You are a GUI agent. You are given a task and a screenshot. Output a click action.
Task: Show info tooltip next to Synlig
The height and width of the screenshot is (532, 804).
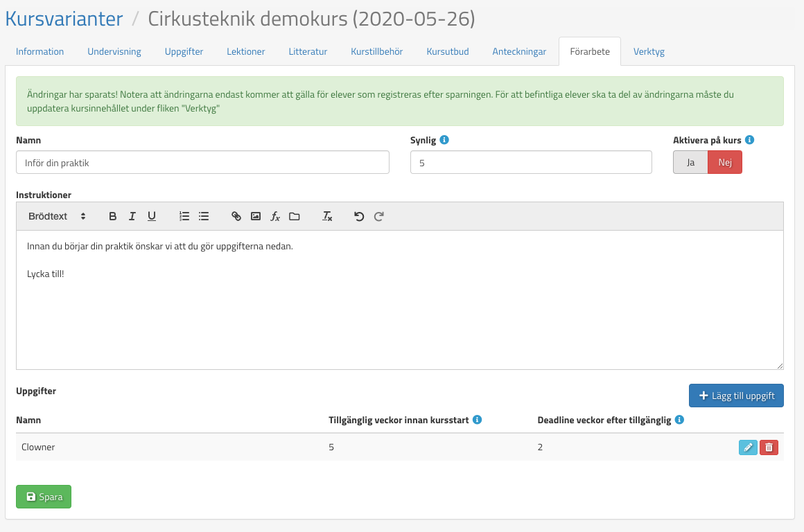pyautogui.click(x=445, y=140)
